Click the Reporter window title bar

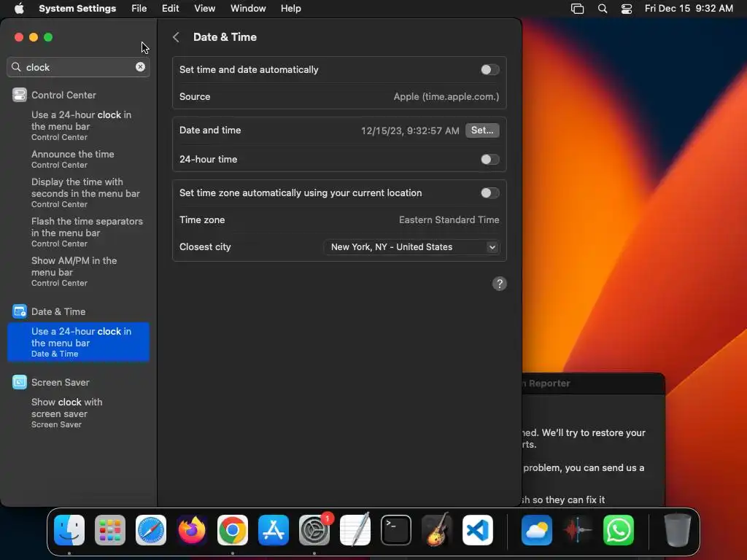pyautogui.click(x=593, y=384)
